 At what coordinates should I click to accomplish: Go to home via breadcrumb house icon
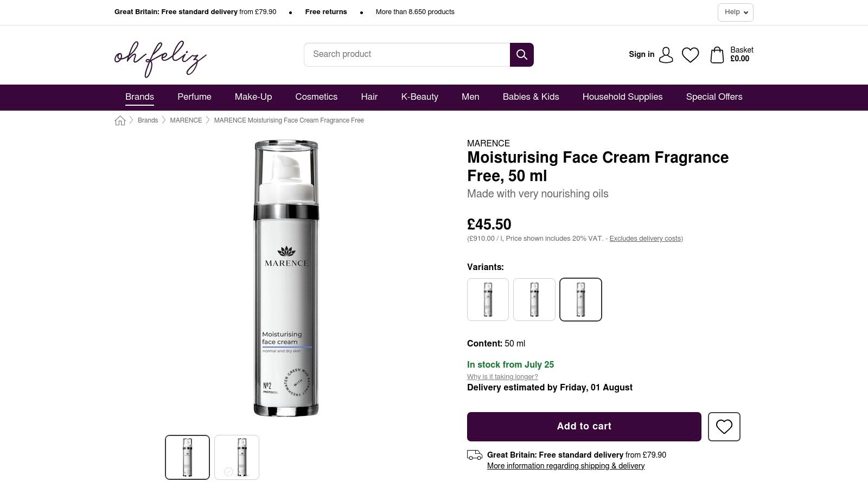click(x=120, y=120)
